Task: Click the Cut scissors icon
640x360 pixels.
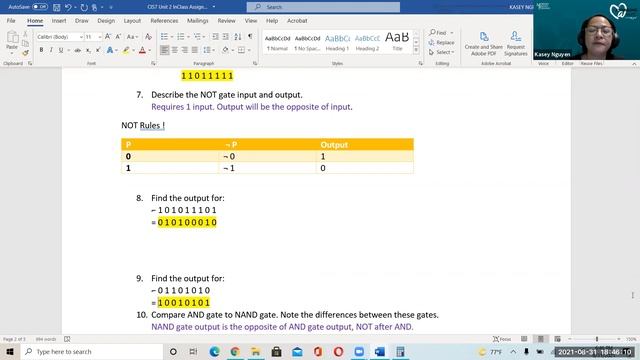Action: (25, 34)
